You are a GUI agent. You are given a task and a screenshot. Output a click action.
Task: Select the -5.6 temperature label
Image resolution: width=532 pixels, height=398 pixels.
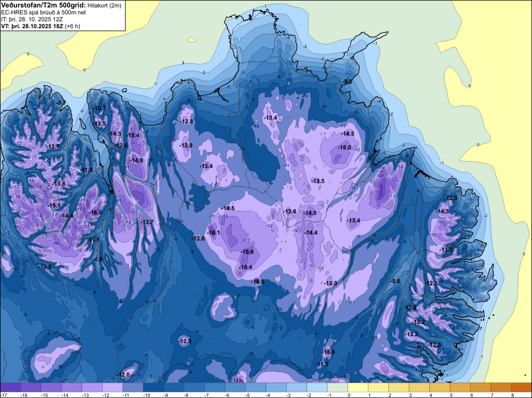coord(395,281)
